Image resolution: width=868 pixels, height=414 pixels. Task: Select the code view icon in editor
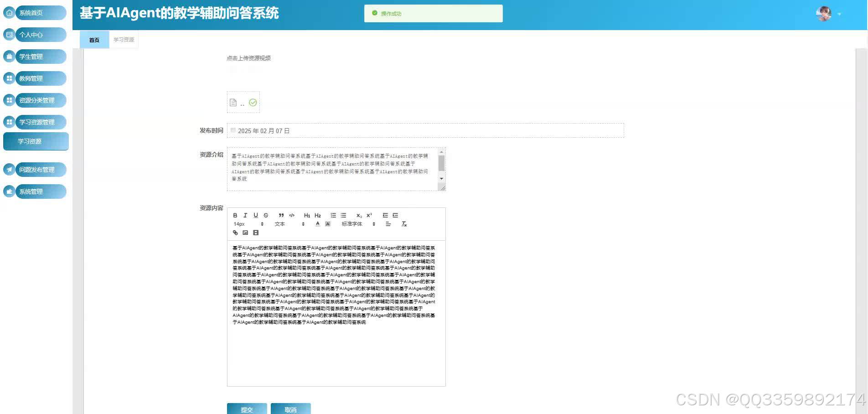[x=291, y=215]
